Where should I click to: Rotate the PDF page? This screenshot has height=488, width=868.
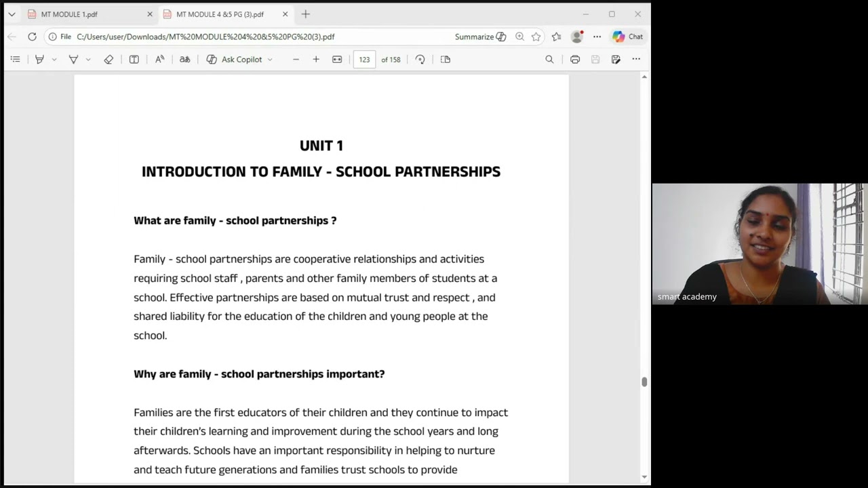[420, 60]
